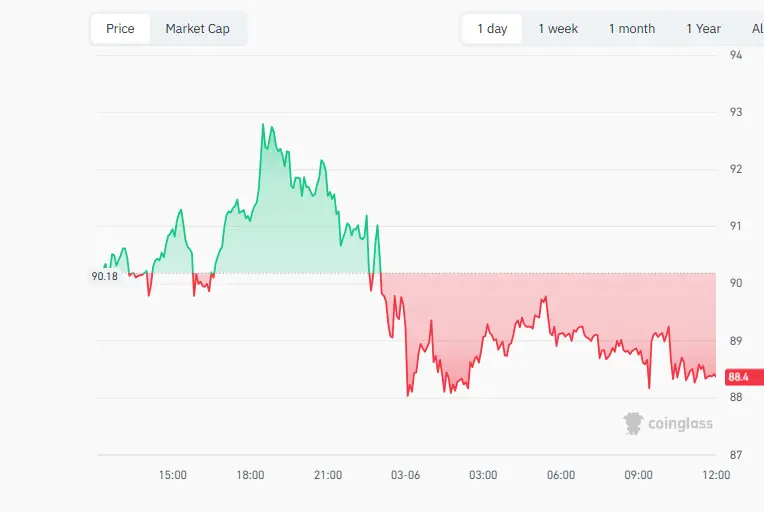Click the 87 price axis label
The image size is (764, 512).
[736, 455]
